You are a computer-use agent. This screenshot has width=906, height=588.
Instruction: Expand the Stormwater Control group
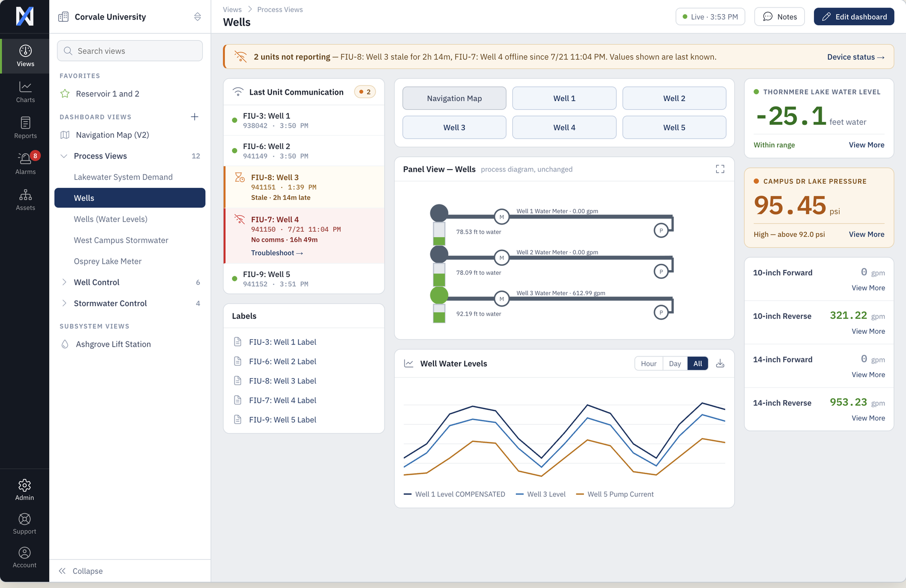click(130, 304)
